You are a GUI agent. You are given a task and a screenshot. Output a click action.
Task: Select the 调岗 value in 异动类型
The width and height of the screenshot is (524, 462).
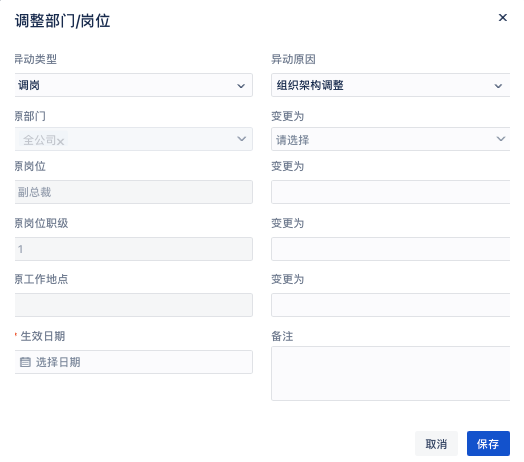point(29,85)
